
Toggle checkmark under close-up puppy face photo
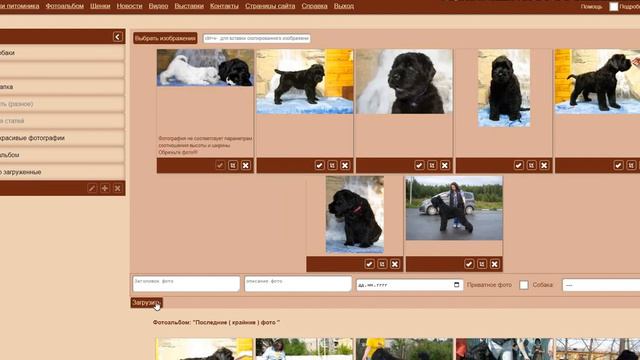pos(419,165)
